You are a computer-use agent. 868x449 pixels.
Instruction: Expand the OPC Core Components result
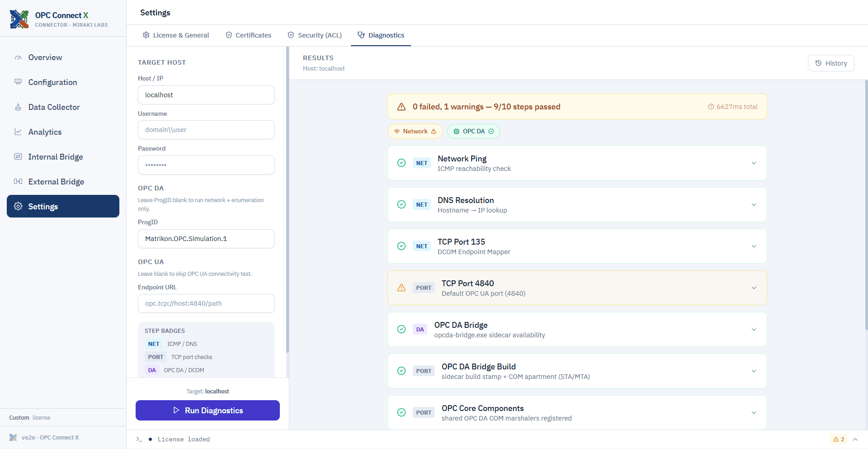pyautogui.click(x=754, y=413)
